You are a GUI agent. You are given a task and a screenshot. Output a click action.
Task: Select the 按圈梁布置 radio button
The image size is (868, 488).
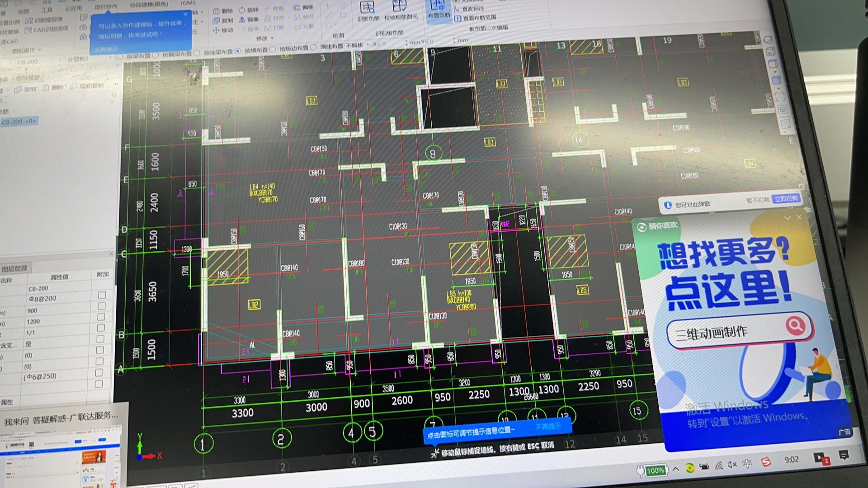156,55
